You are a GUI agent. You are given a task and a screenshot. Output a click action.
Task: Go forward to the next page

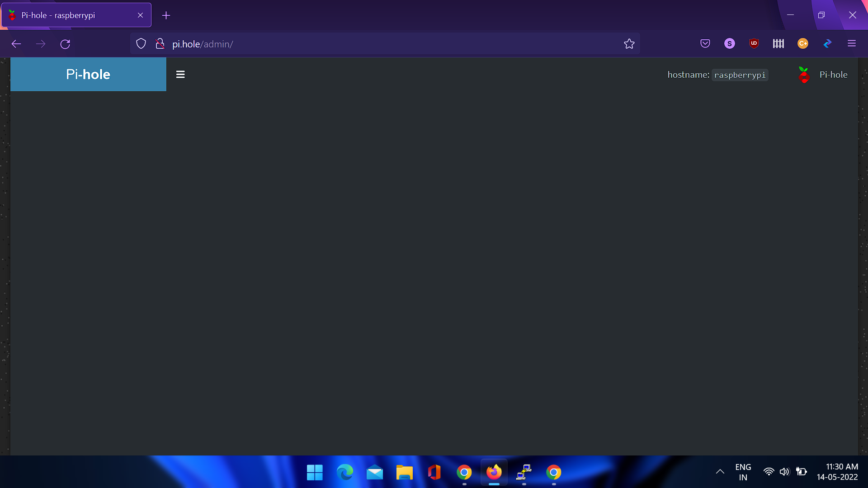41,44
